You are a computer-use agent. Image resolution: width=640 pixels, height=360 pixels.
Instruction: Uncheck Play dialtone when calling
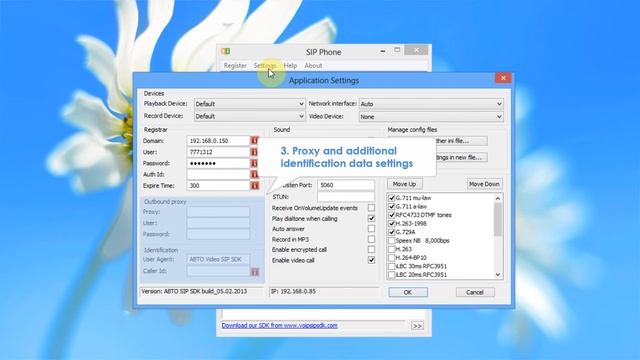pyautogui.click(x=371, y=218)
